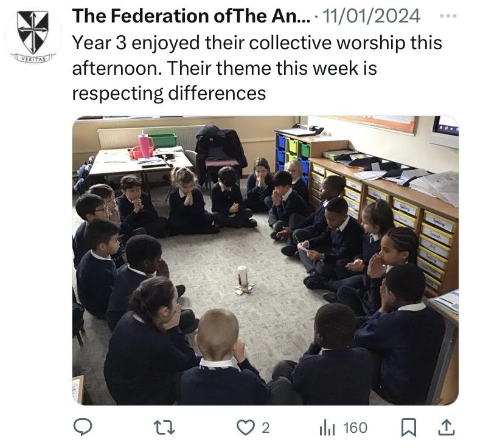Click the 160 views count
Viewport: 483px width, 448px height.
[355, 428]
